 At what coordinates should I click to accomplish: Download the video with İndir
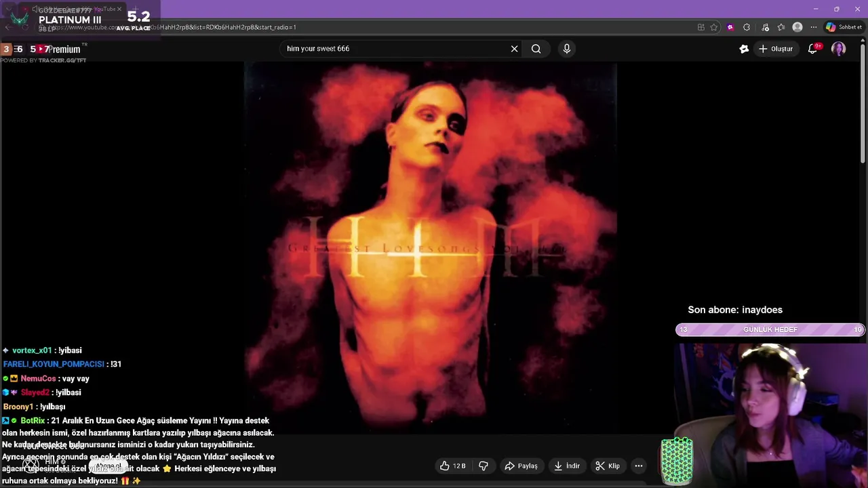click(x=566, y=466)
